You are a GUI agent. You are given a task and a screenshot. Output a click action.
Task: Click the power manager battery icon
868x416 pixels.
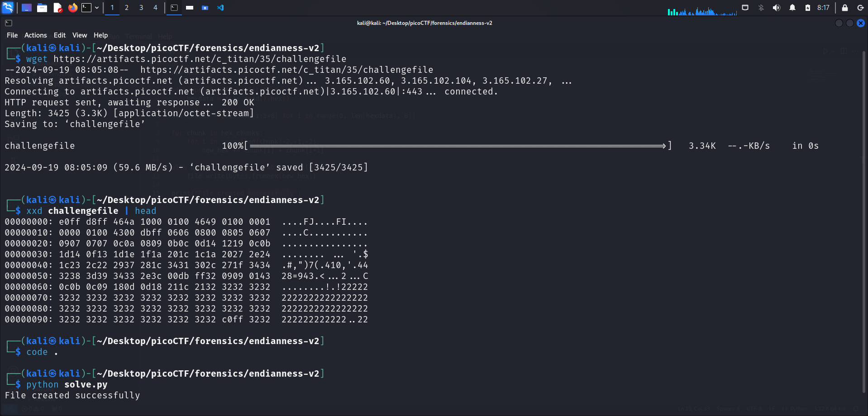[x=808, y=8]
